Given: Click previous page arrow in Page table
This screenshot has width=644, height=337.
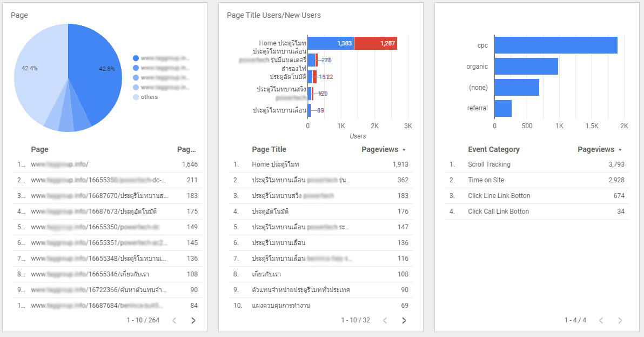Looking at the screenshot, I should pyautogui.click(x=174, y=321).
